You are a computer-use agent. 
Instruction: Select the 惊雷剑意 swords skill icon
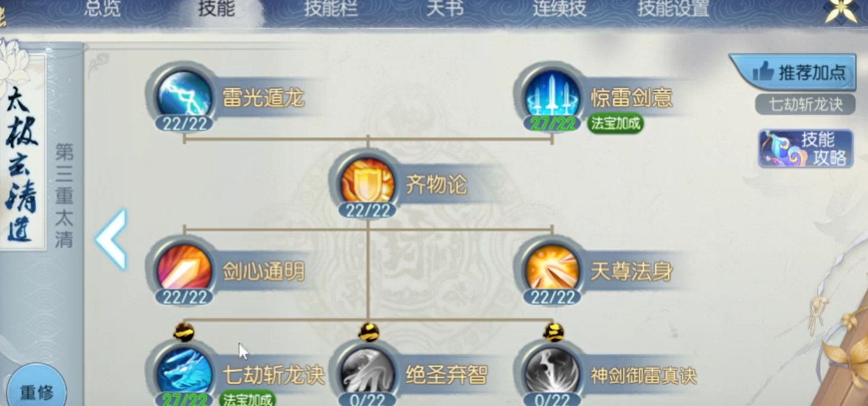click(x=552, y=95)
